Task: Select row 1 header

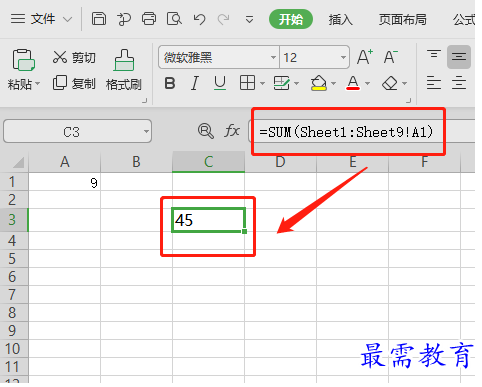Action: (x=14, y=182)
